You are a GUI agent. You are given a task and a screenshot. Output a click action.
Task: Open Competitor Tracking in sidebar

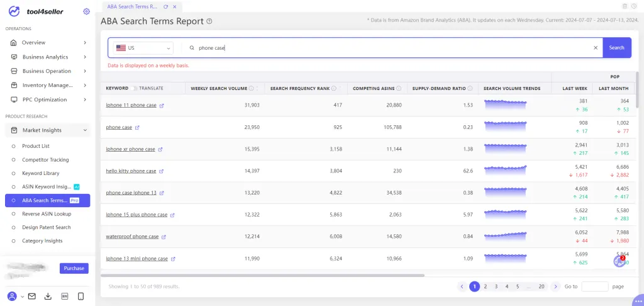click(45, 159)
